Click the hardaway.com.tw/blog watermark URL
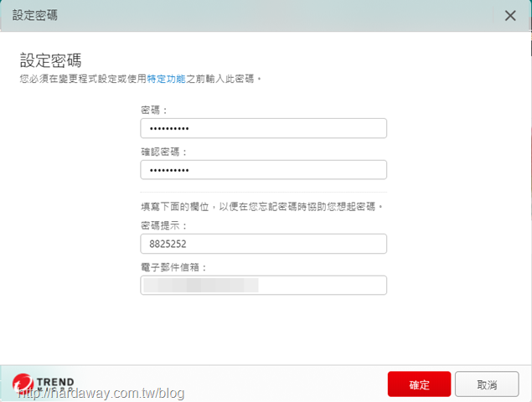The height and width of the screenshot is (402, 532). 101,393
